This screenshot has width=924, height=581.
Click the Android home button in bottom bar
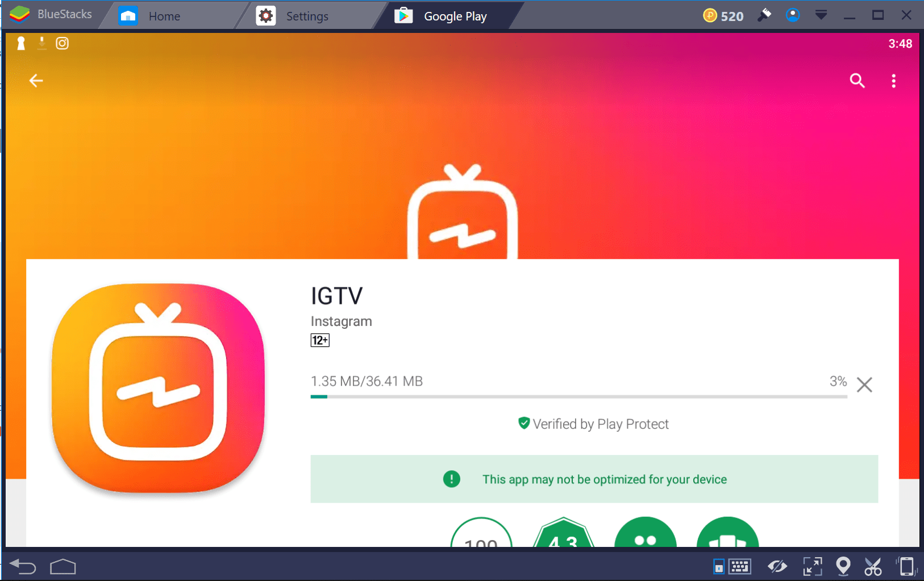point(63,566)
